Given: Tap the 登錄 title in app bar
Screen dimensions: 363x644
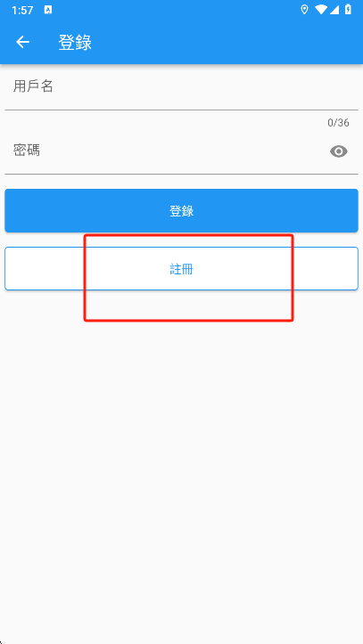Looking at the screenshot, I should coord(75,42).
